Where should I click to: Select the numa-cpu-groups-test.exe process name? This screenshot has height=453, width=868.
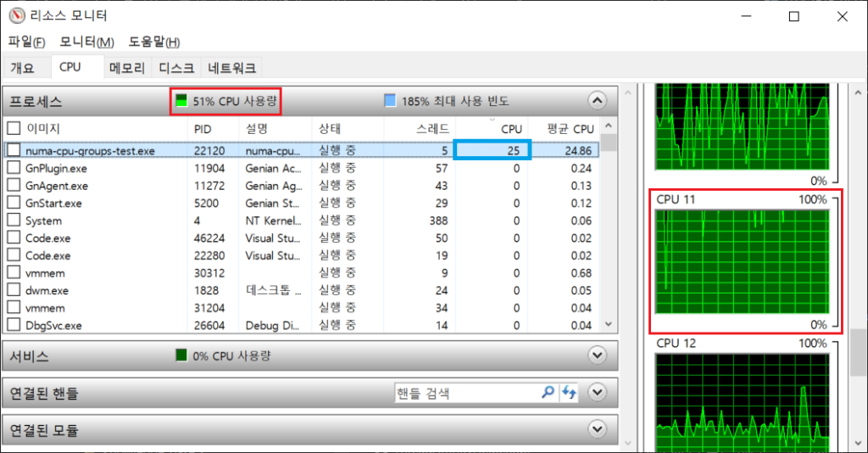click(x=90, y=151)
